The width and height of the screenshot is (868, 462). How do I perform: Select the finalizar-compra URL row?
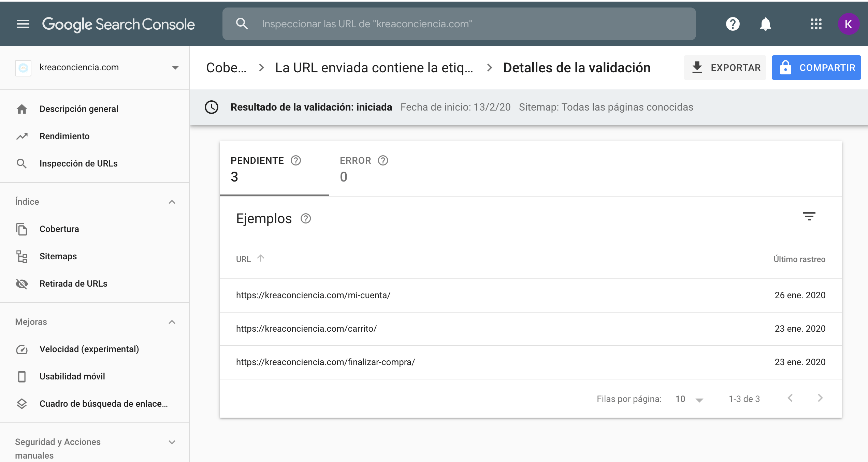[x=531, y=362]
